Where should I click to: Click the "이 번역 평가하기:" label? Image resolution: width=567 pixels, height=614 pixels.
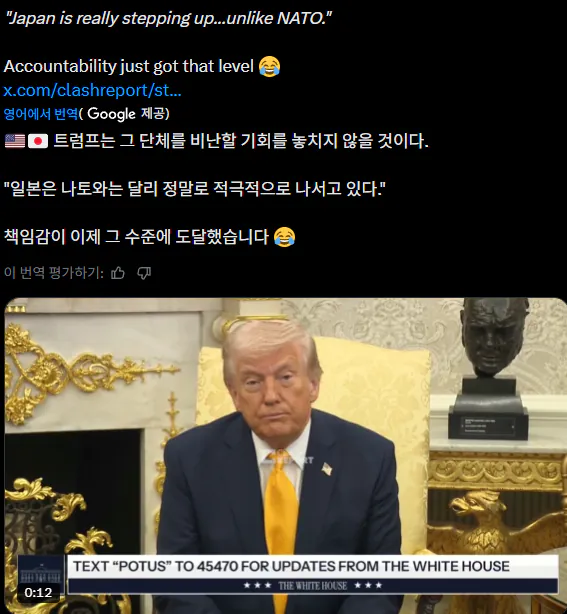[x=54, y=273]
